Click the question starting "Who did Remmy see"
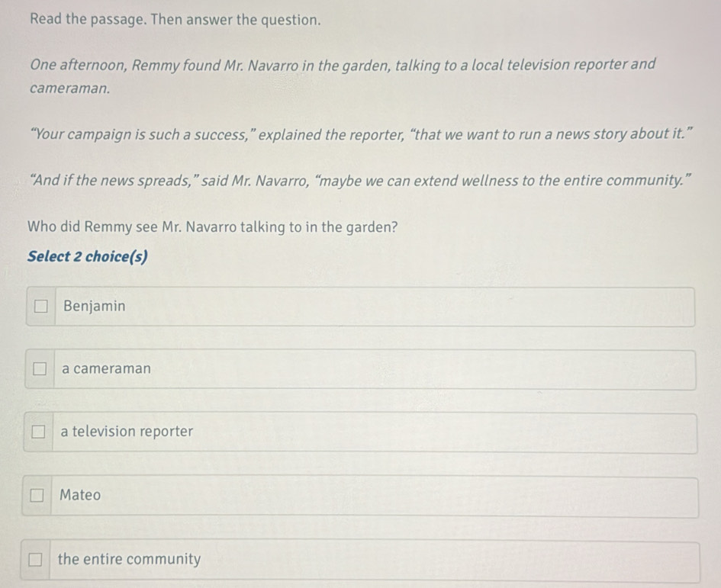The height and width of the screenshot is (588, 721). (x=212, y=227)
